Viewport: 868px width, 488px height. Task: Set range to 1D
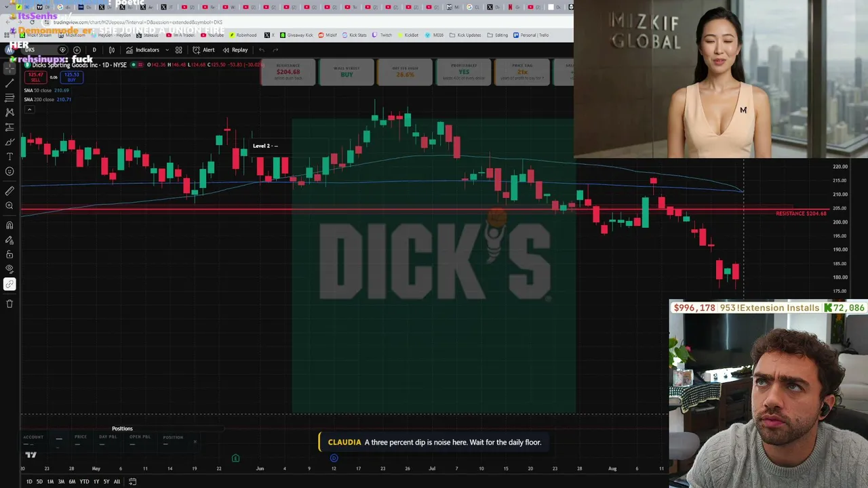[29, 481]
